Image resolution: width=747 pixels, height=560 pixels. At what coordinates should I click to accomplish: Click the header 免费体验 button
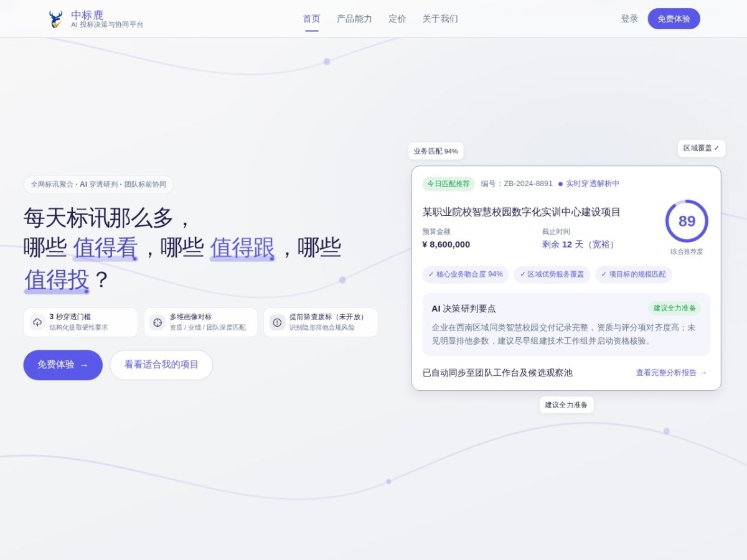[x=674, y=19]
